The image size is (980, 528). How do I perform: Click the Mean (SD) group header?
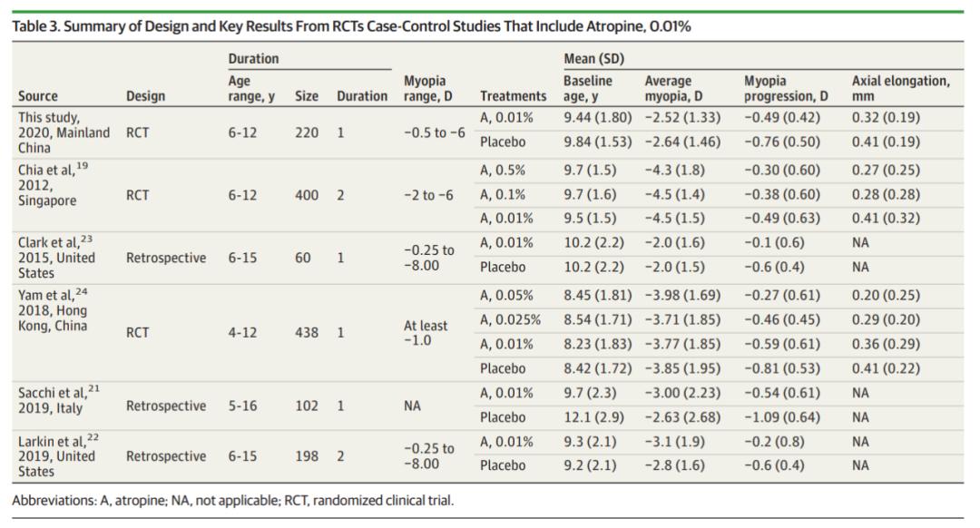(593, 59)
